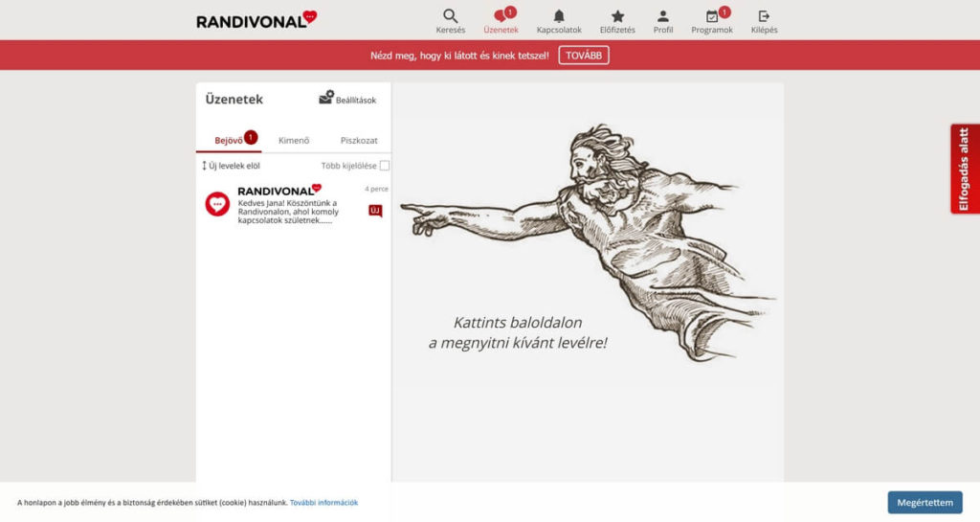This screenshot has width=980, height=522.
Task: Switch to the Piszkozat tab
Action: point(359,140)
